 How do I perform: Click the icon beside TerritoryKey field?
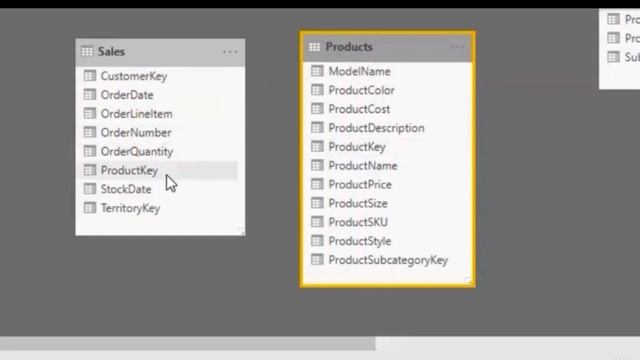(x=89, y=208)
